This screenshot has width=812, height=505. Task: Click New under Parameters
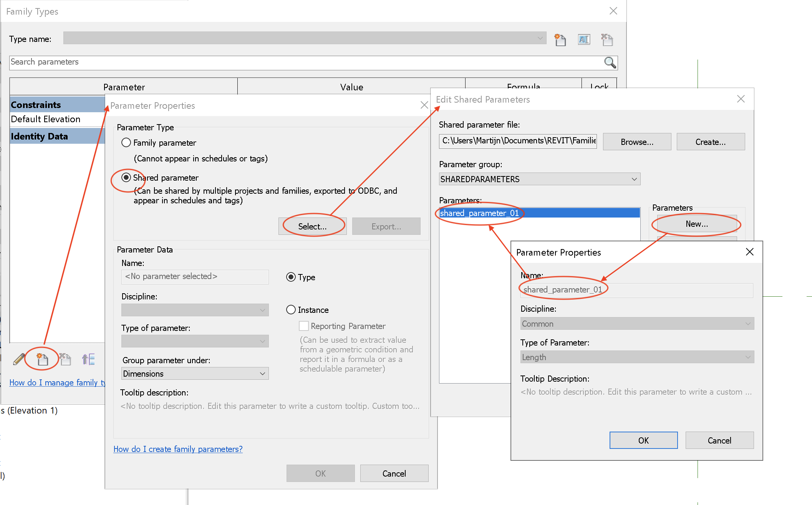(696, 224)
